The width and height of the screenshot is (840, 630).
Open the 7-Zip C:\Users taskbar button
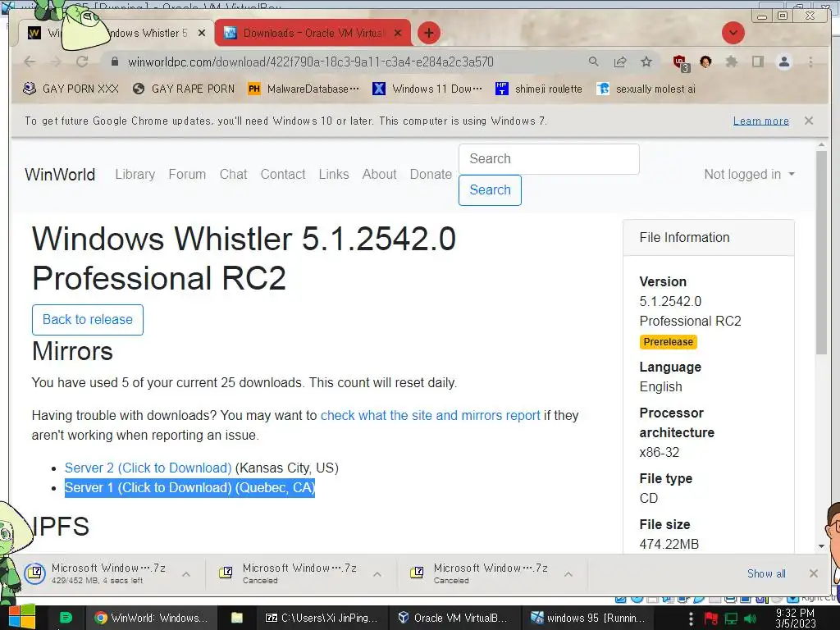[322, 618]
